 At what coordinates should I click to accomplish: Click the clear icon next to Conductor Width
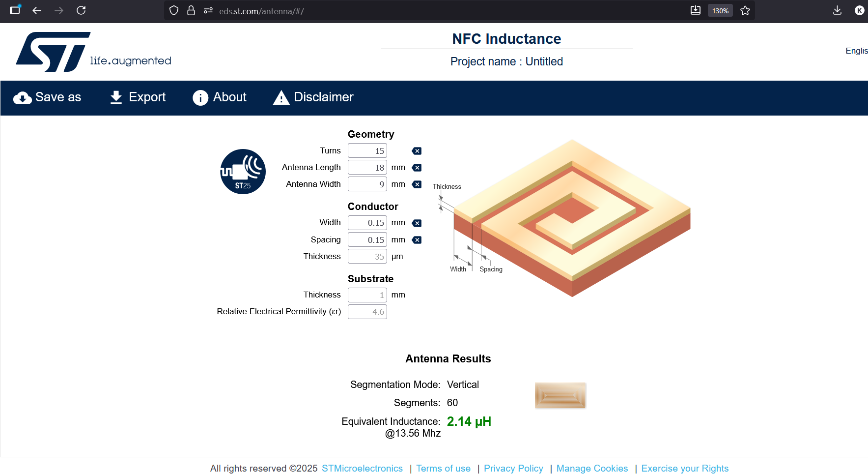point(417,223)
